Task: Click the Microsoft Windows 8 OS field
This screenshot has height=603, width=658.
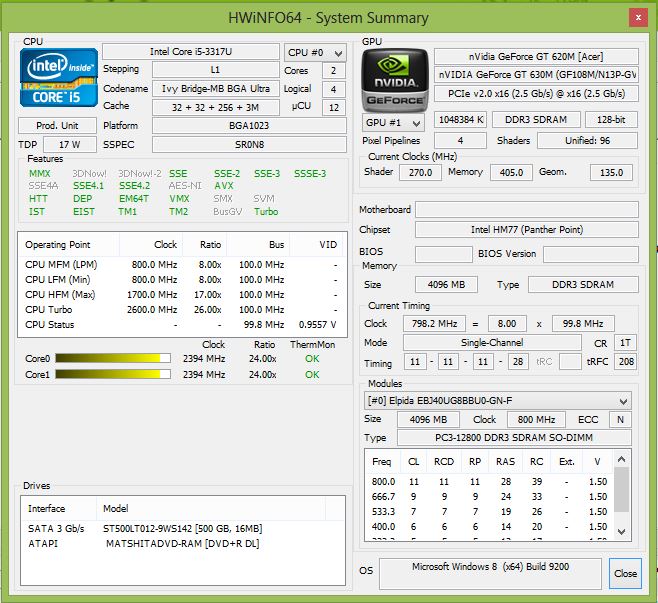Action: coord(490,573)
